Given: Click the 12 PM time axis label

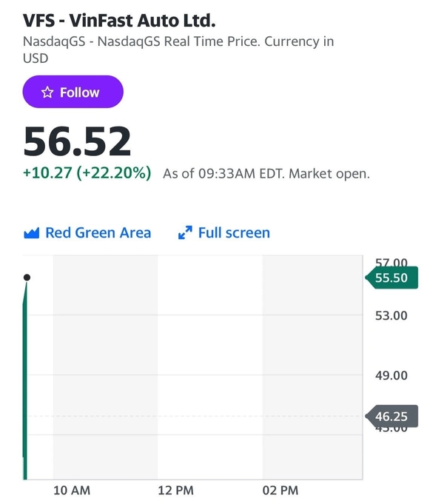Looking at the screenshot, I should coord(176,491).
